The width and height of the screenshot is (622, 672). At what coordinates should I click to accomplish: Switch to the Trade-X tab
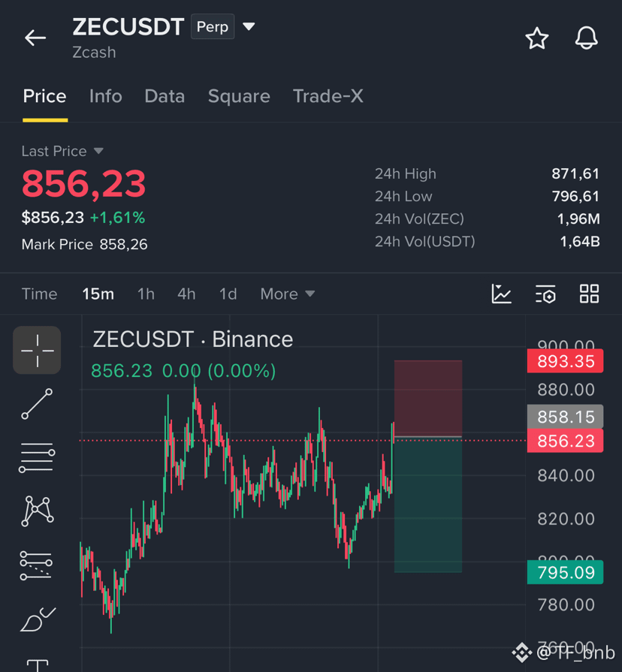pos(328,96)
